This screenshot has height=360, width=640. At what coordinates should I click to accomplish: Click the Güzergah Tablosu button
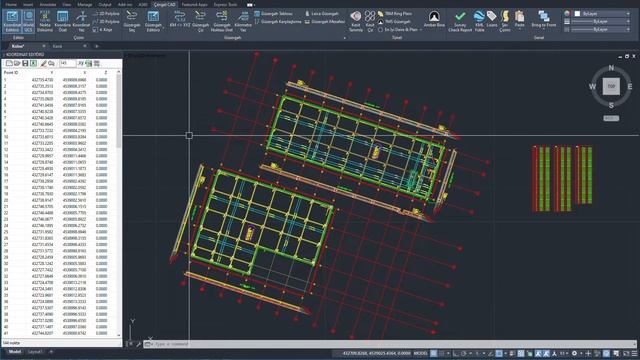pos(273,13)
